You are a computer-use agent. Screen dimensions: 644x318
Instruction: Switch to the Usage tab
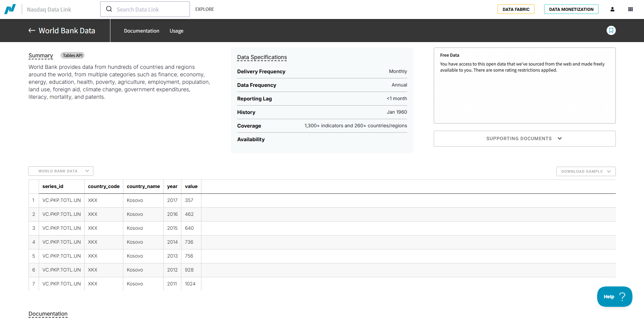click(176, 31)
